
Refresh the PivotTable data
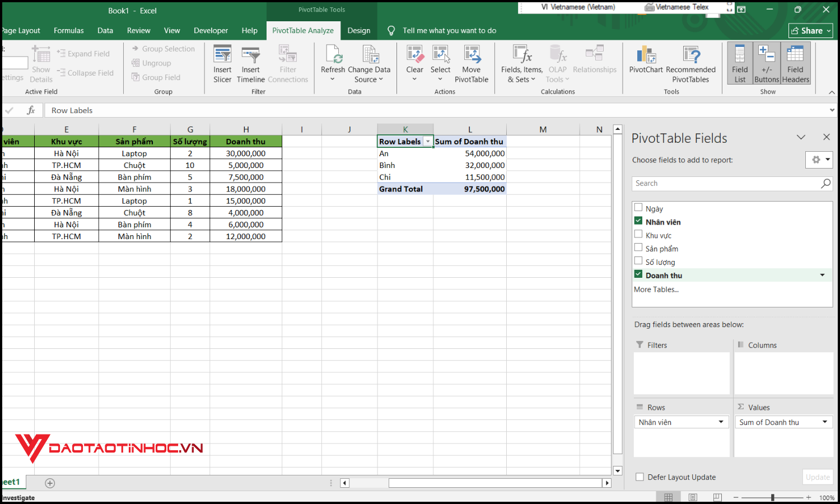(333, 63)
